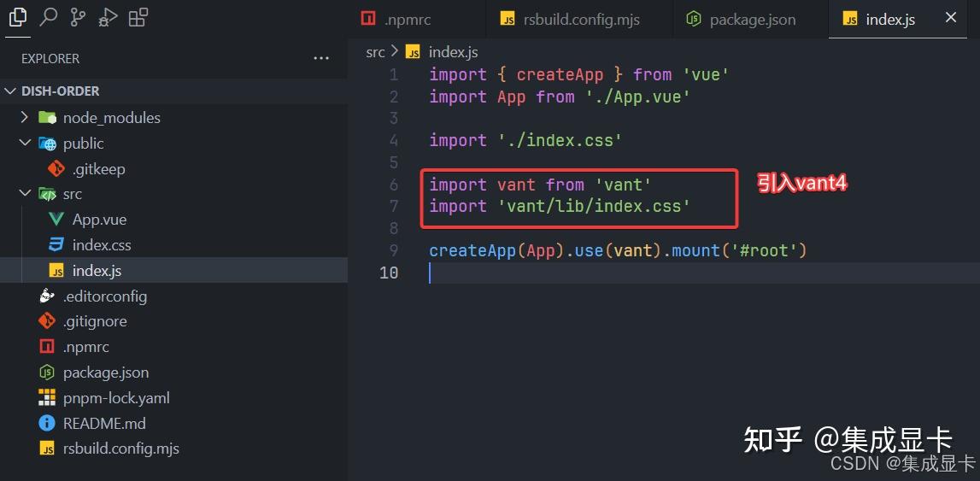Close the index.js editor tab
The width and height of the screenshot is (980, 481).
pyautogui.click(x=951, y=18)
